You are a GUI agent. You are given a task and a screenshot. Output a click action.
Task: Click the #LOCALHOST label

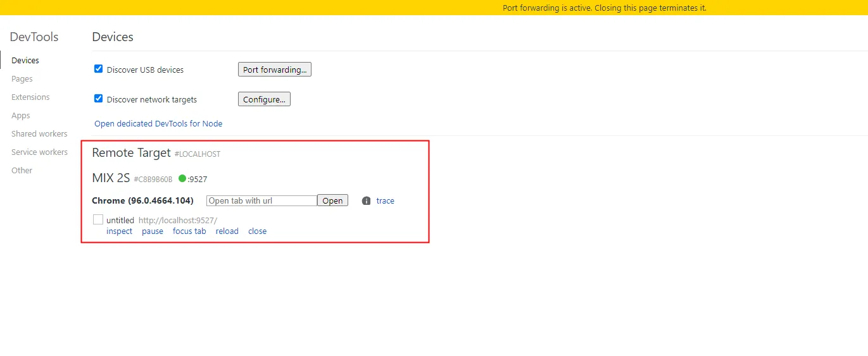point(198,154)
